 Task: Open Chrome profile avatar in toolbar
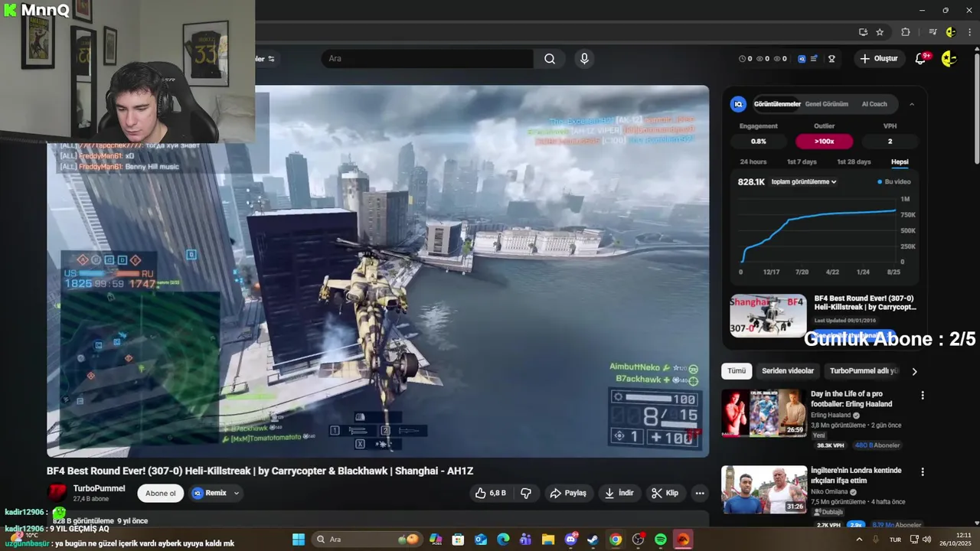(950, 32)
